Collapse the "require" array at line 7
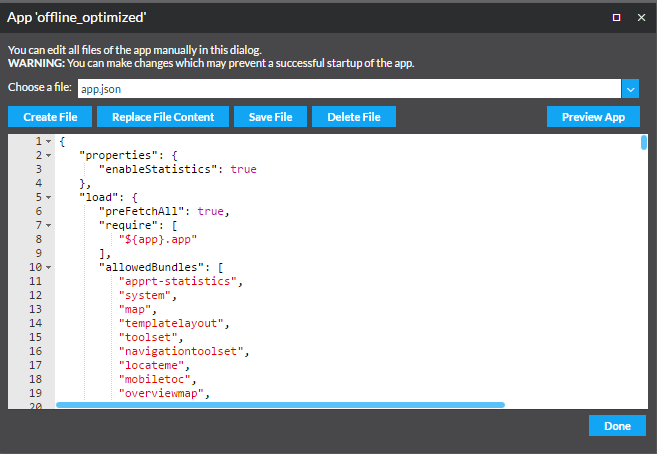Image resolution: width=657 pixels, height=454 pixels. (x=48, y=226)
